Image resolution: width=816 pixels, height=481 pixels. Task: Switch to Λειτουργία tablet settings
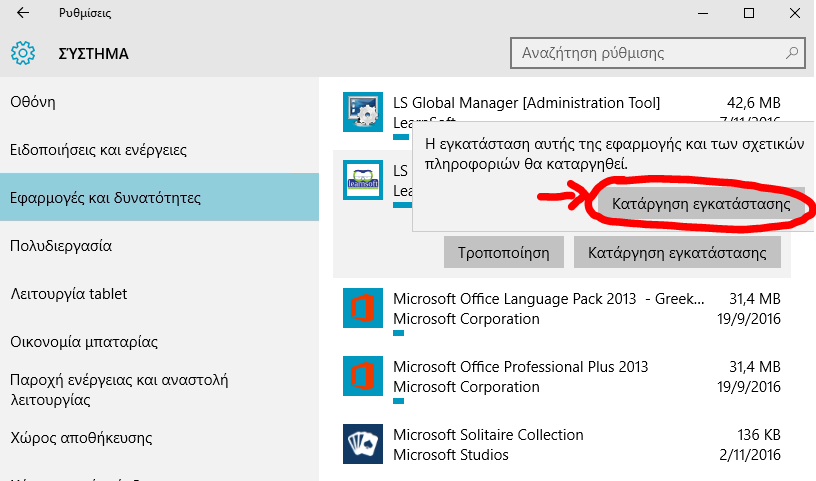[x=68, y=294]
